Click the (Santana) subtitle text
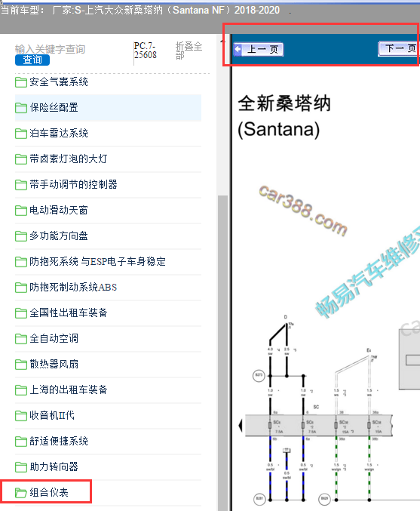Screen dimensions: 420x511 click(279, 129)
